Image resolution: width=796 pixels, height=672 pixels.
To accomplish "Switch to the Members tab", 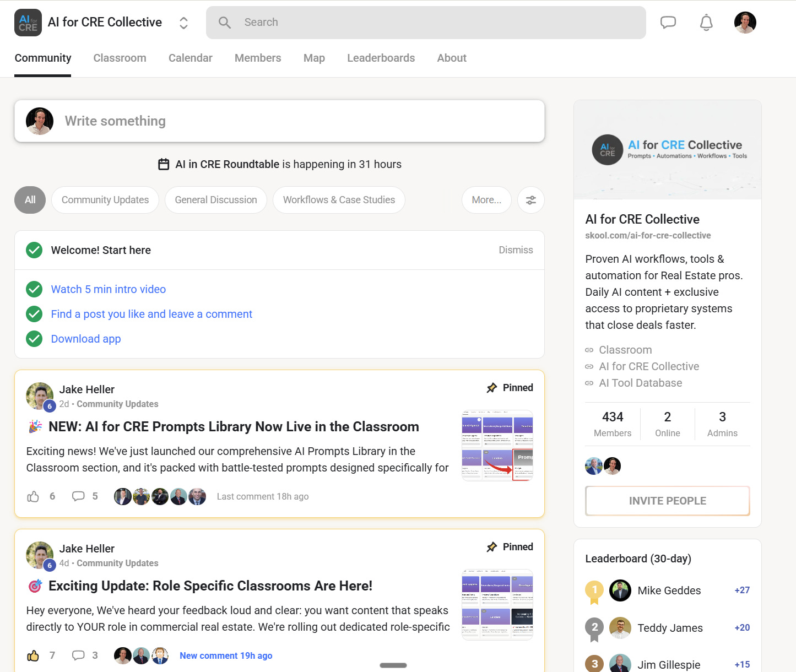I will tap(258, 58).
